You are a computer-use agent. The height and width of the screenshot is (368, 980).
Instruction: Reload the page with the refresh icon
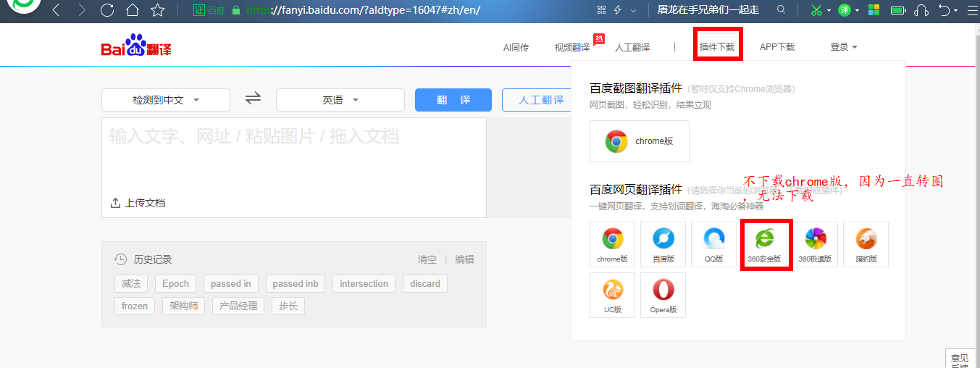107,10
